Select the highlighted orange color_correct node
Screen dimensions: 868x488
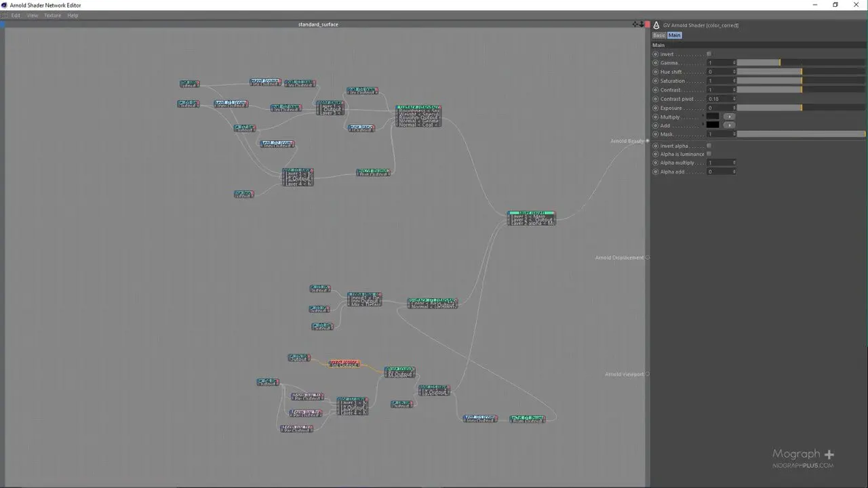pyautogui.click(x=344, y=363)
